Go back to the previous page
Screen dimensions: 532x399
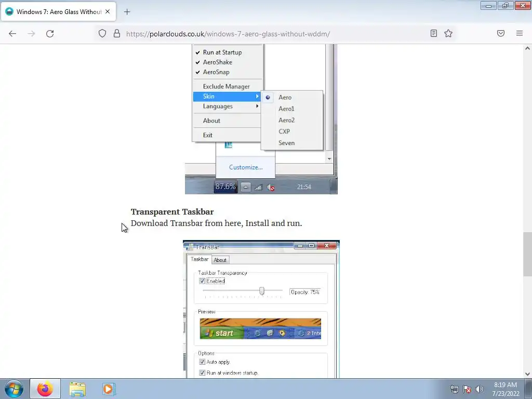12,33
